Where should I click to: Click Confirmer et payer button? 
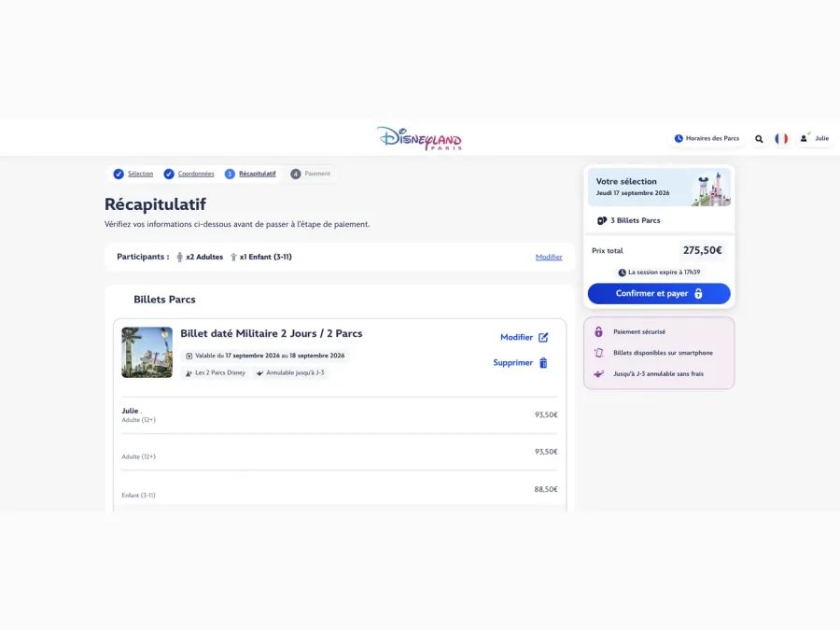[659, 294]
